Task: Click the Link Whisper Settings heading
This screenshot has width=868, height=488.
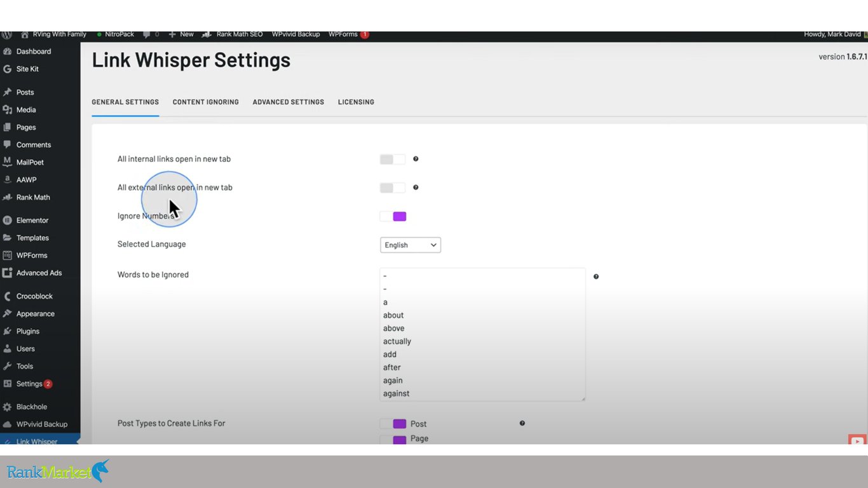Action: point(191,60)
